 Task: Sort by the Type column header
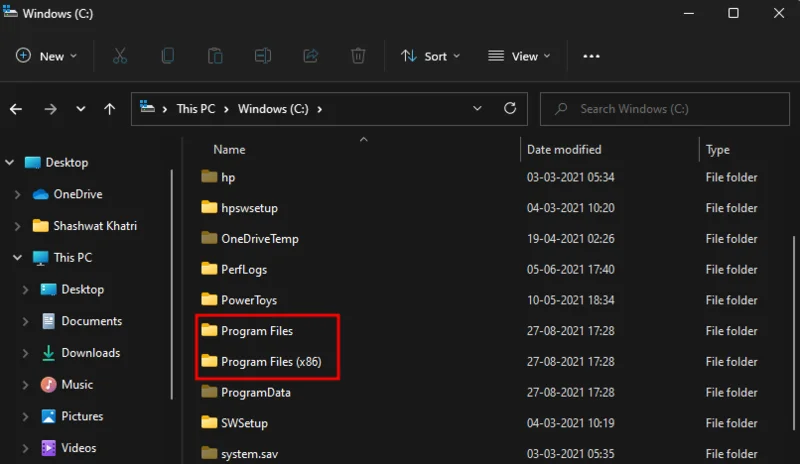(717, 150)
